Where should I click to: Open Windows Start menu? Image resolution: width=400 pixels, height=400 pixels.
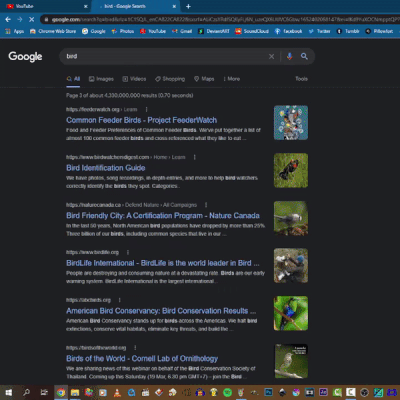(9, 392)
